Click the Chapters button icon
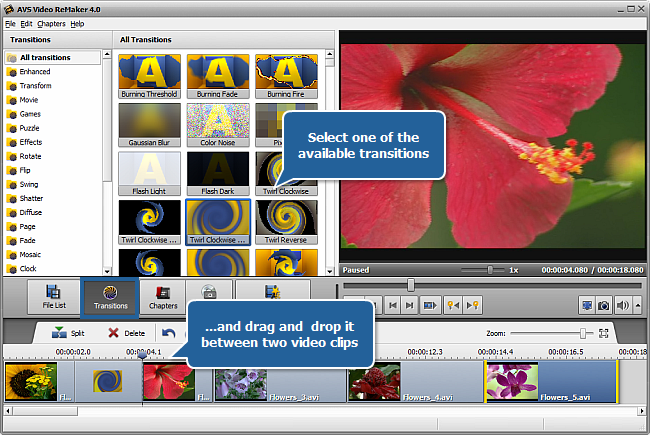 pos(163,293)
